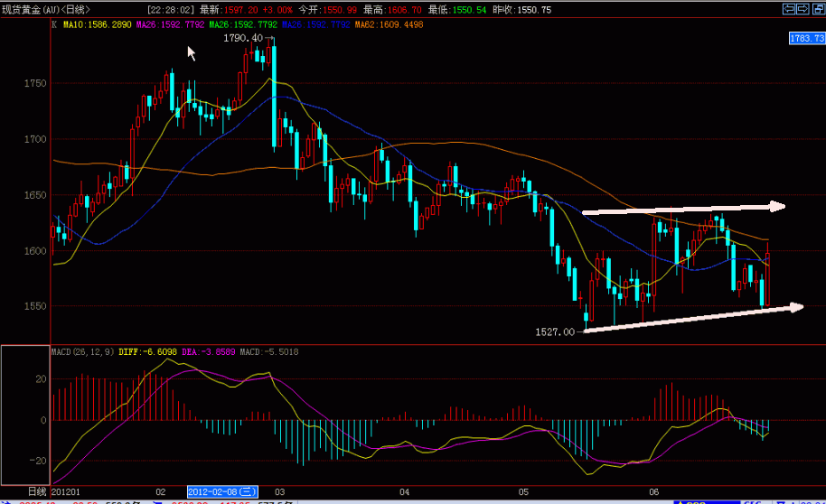Click the 日线 period label at bottom-left

pos(37,492)
